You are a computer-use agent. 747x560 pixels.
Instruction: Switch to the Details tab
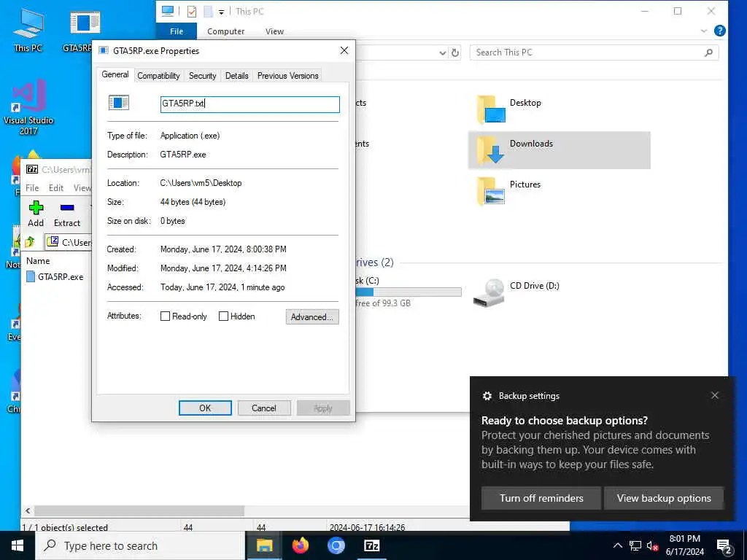pos(237,76)
